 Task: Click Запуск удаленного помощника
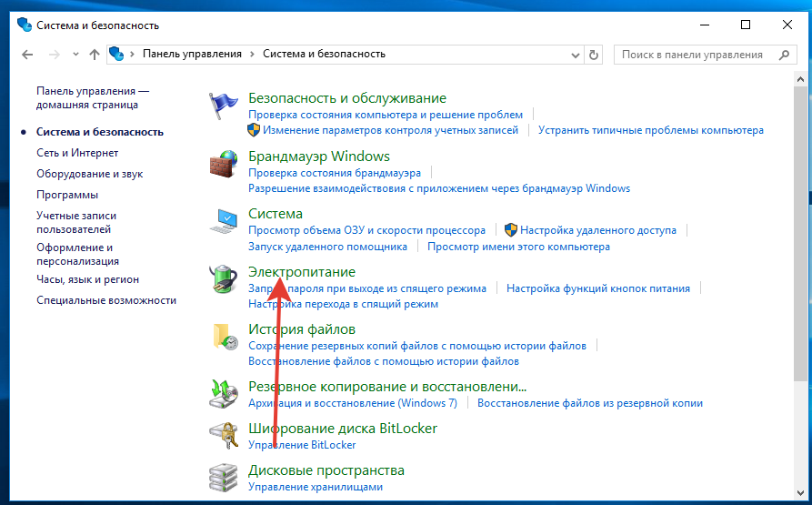(x=327, y=247)
